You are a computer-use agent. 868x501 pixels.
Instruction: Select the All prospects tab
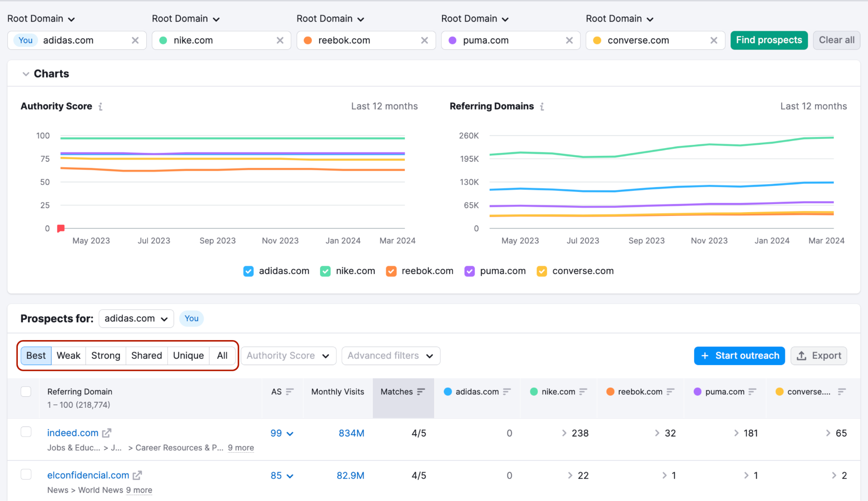click(223, 356)
